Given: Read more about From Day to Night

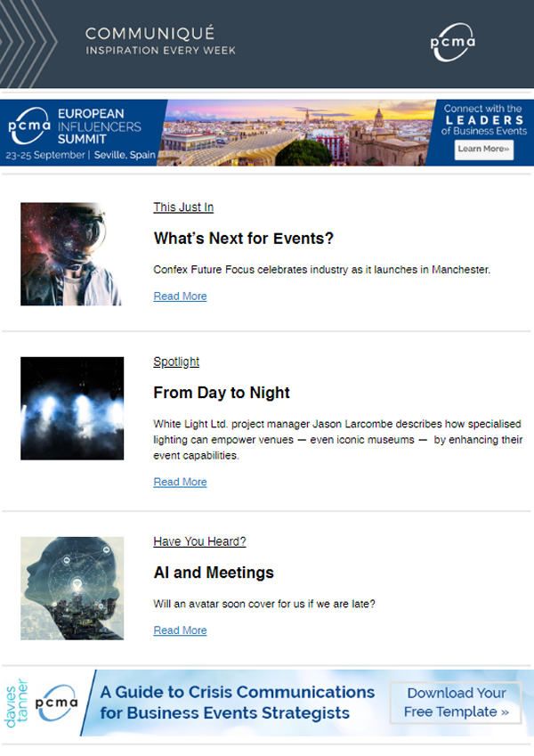Looking at the screenshot, I should click(x=180, y=482).
